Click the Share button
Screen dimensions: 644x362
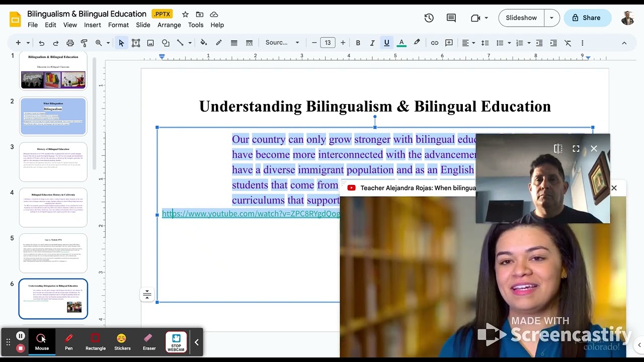(x=587, y=18)
